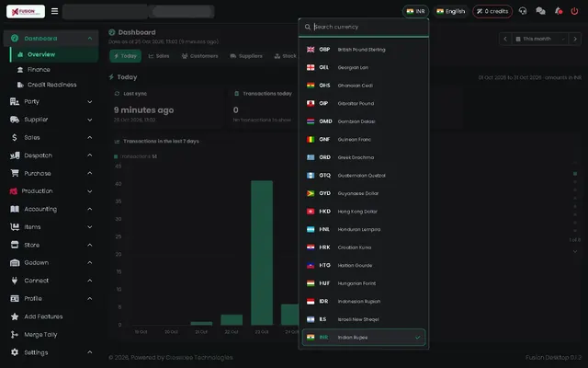The image size is (588, 368).
Task: Open the This month period dropdown
Action: pos(540,39)
